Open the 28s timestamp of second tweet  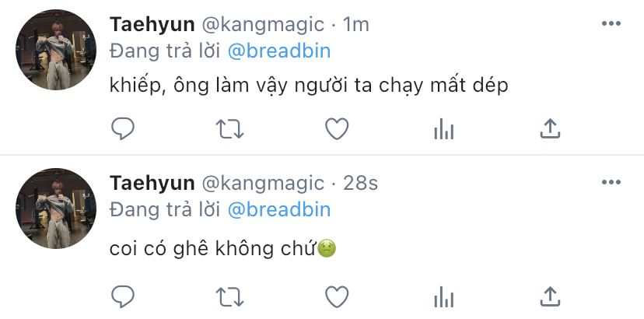(360, 184)
